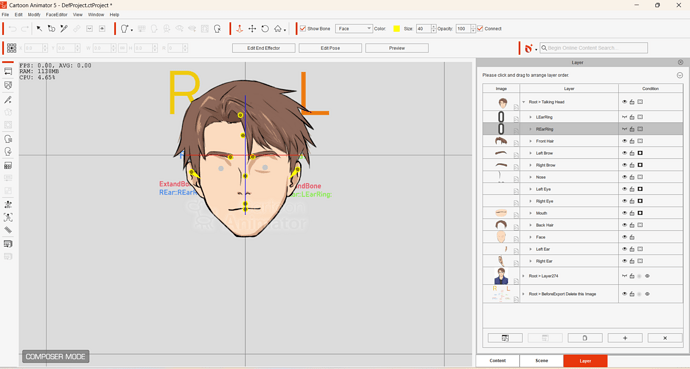The image size is (690, 369).
Task: Click the bone Size value field
Action: [423, 29]
